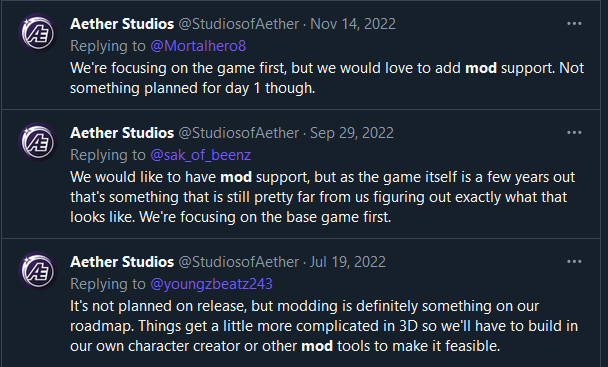Click the Nov 14, 2022 timestamp

(353, 24)
